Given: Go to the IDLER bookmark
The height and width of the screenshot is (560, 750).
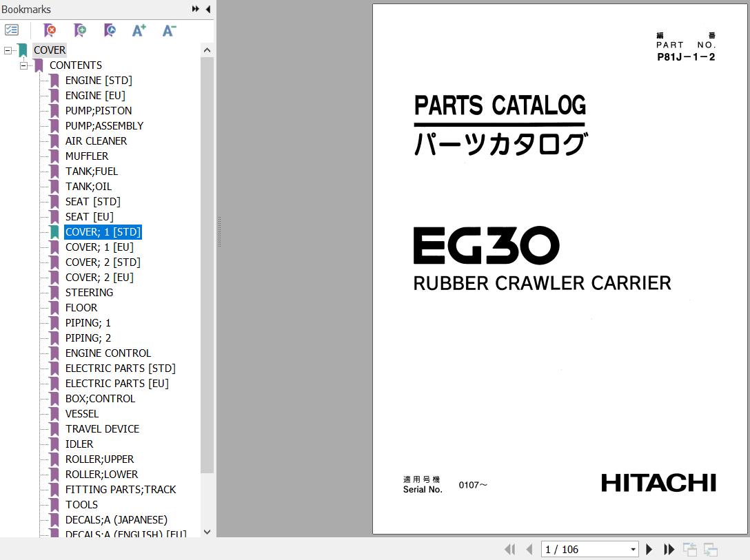Looking at the screenshot, I should pos(79,444).
